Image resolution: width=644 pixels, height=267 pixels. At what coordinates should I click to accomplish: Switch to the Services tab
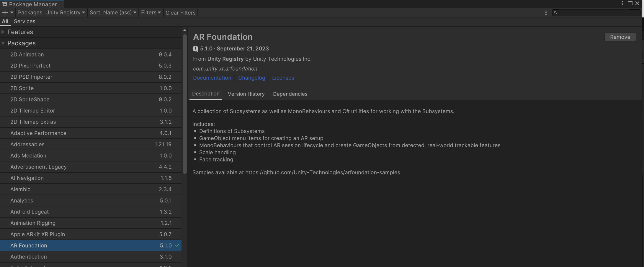[x=24, y=21]
